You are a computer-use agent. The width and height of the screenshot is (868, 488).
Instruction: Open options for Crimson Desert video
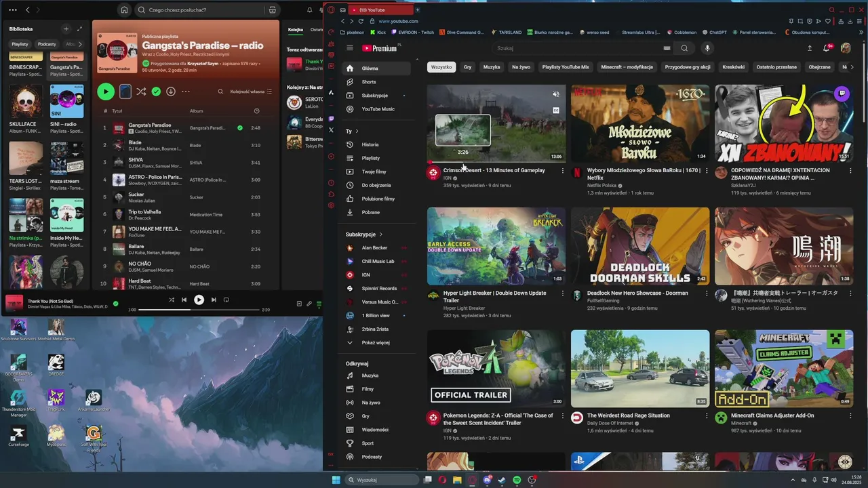click(x=562, y=171)
